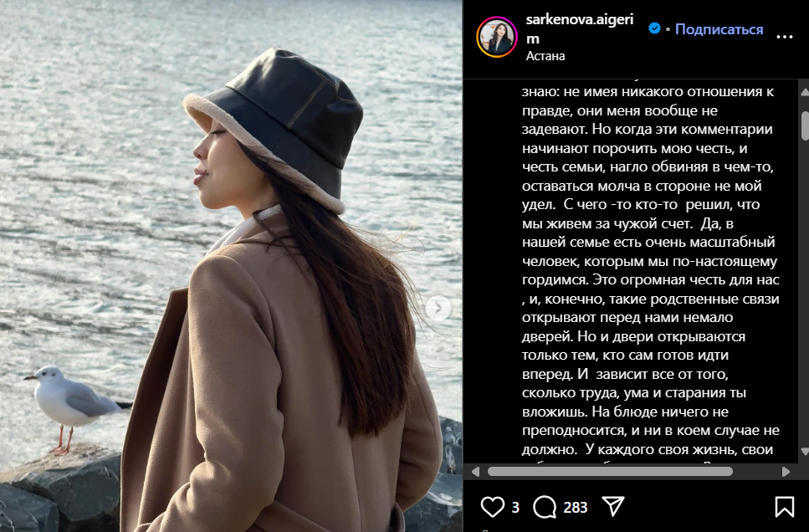
Task: Open the Астана location link
Action: coord(545,56)
